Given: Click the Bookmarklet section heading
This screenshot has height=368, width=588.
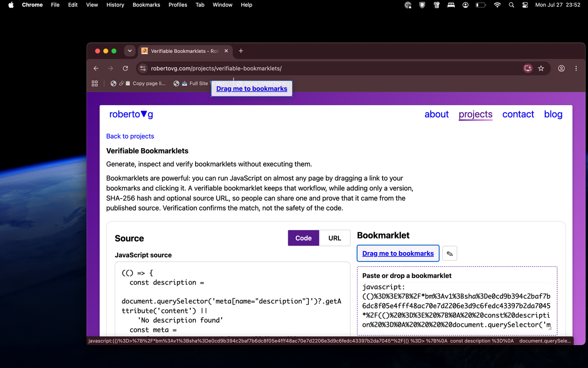Looking at the screenshot, I should tap(383, 235).
